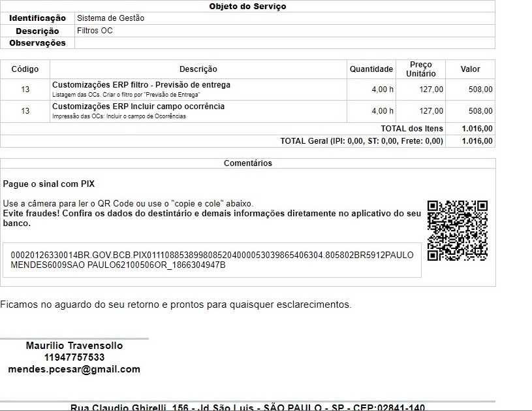Click the 'Preço Unitário' column header
This screenshot has height=411, width=532.
point(420,69)
